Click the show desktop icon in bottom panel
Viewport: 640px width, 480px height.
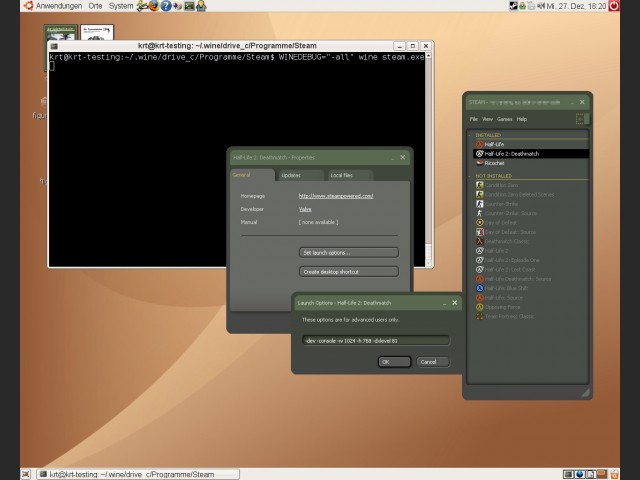tap(26, 474)
